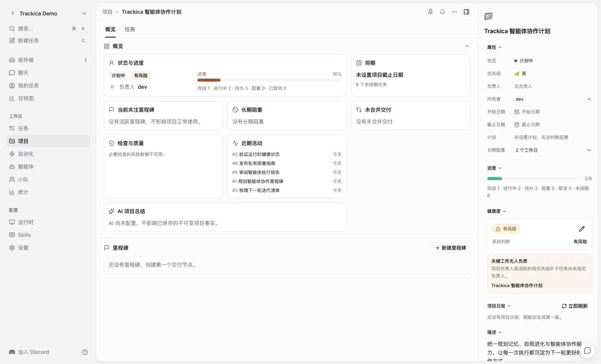The width and height of the screenshot is (601, 364).
Task: Open activity #2 验证运行时健康状态
Action: 287,154
